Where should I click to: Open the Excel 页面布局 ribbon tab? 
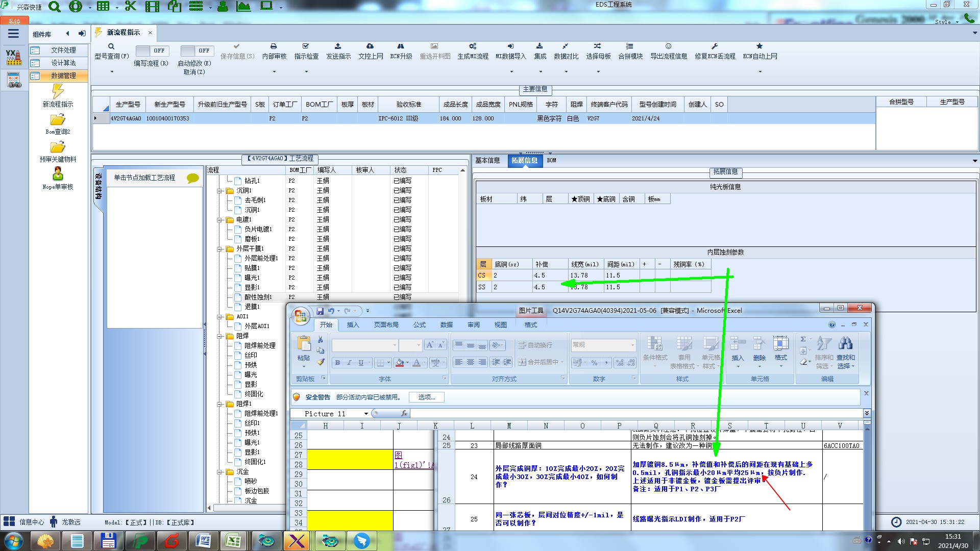[x=386, y=324]
